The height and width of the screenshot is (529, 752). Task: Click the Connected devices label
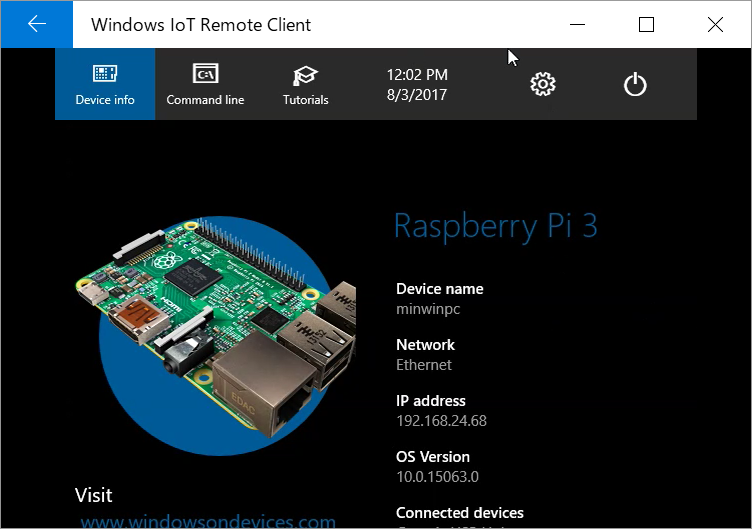[x=460, y=513]
